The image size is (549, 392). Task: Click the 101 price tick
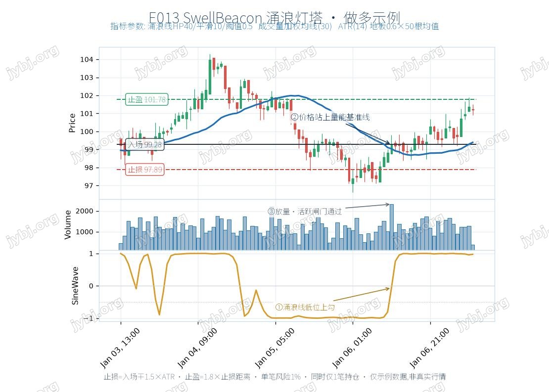87,114
